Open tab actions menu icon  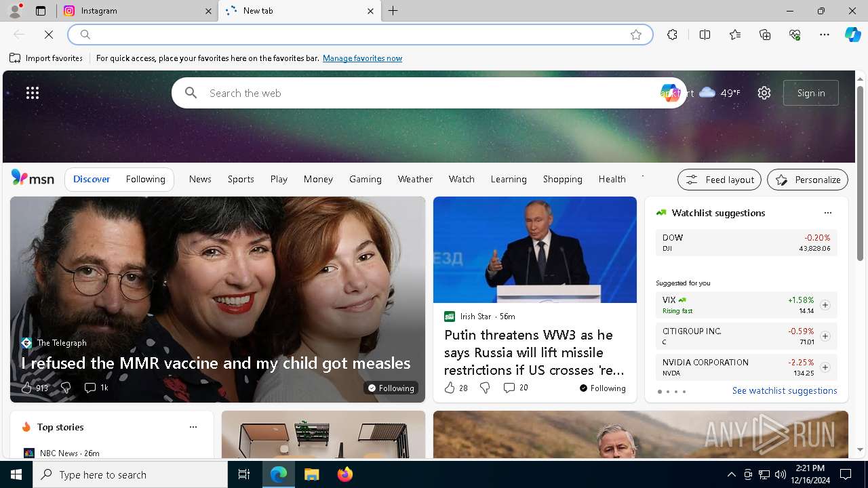(x=41, y=11)
